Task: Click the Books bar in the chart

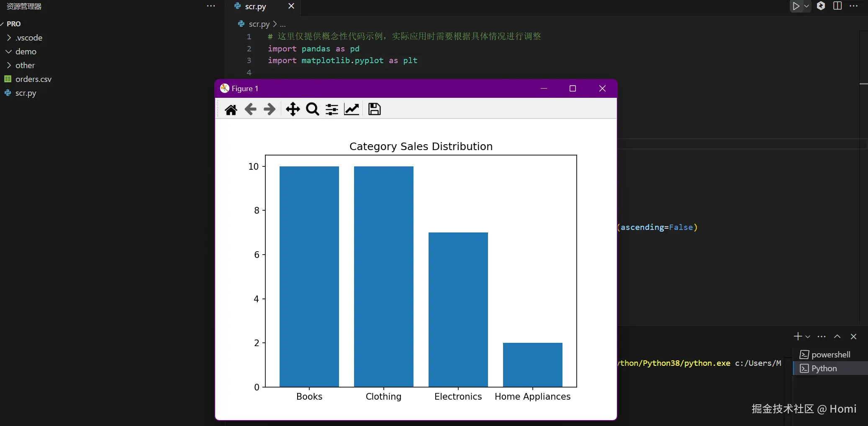Action: point(309,276)
